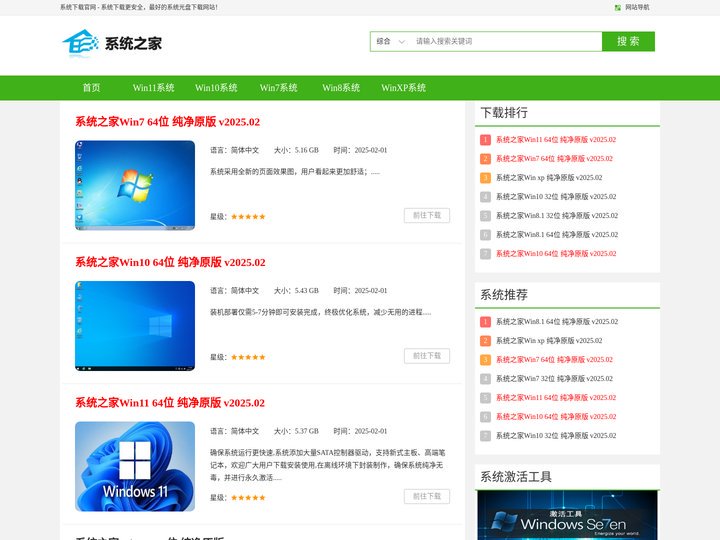720x540 pixels.
Task: Open Win10 32位 in 下载排行 list
Action: click(x=556, y=197)
